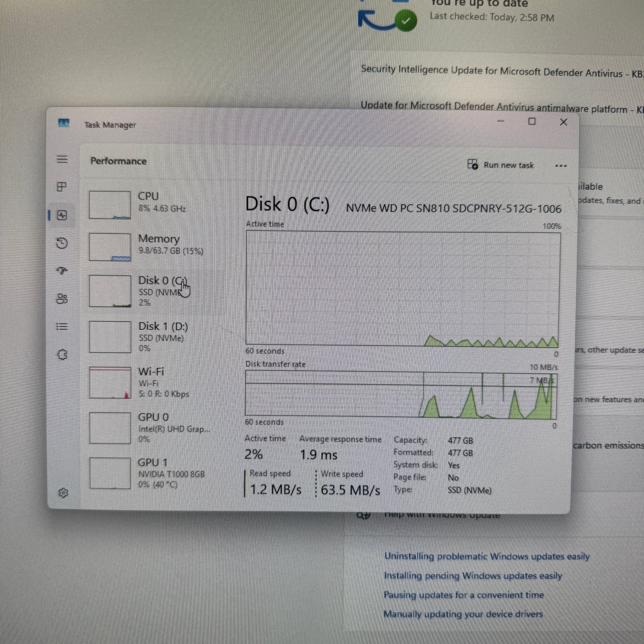Maximize the Task Manager window
Viewport: 644px width, 644px height.
click(532, 121)
